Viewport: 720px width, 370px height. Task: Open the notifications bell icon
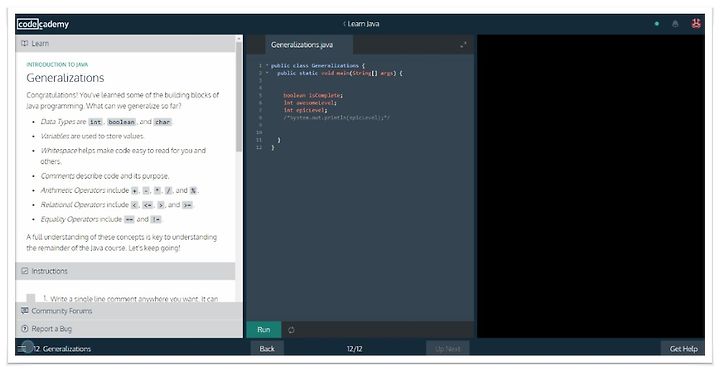[675, 24]
